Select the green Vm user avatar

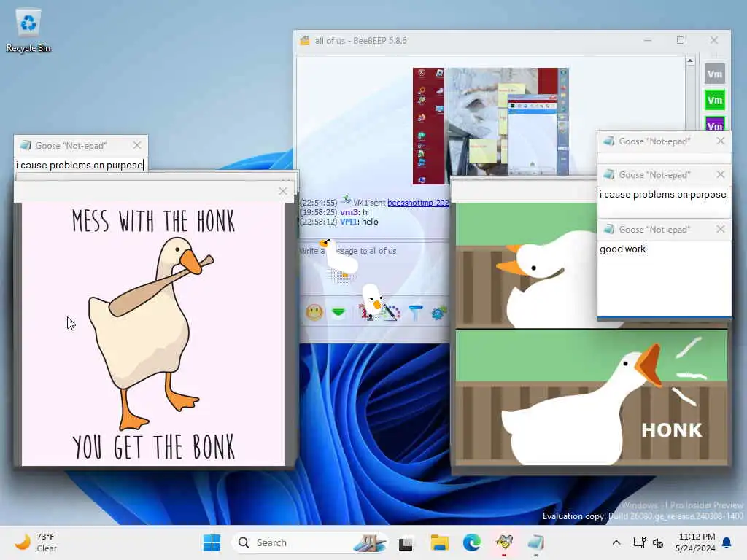(714, 100)
